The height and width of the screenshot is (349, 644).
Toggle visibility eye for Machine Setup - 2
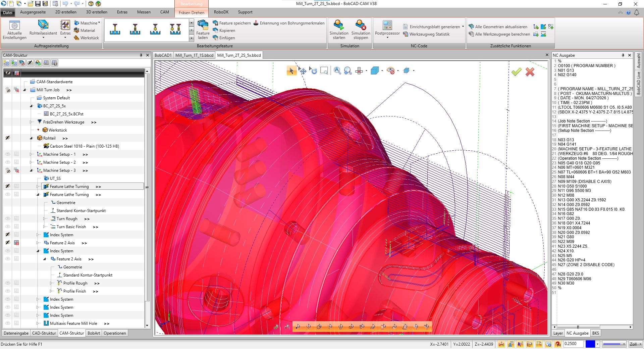pos(7,162)
